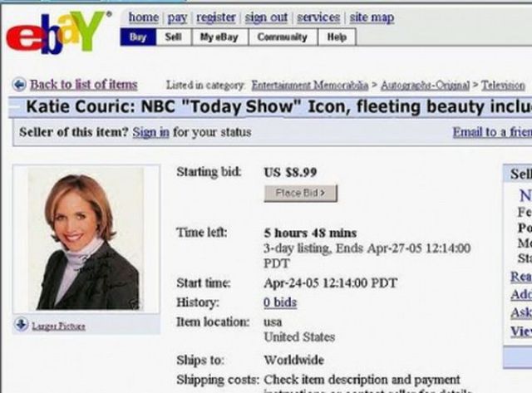Open the Larger Picture link
This screenshot has height=393, width=532.
[58, 327]
